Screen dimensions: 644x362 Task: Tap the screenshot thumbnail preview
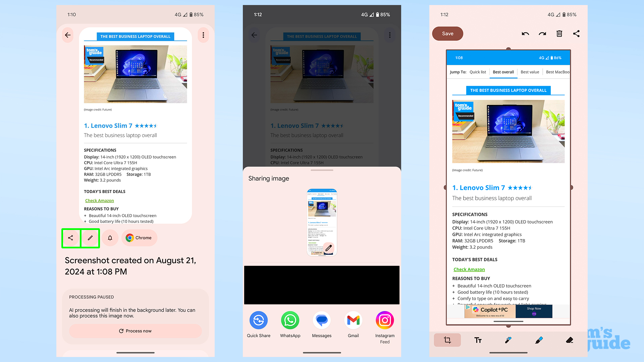(322, 221)
